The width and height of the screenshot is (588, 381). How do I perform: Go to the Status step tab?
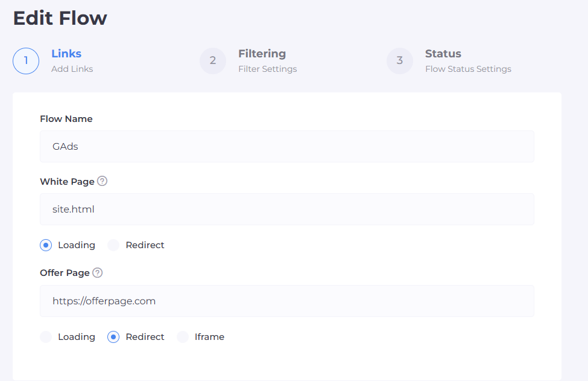(443, 54)
